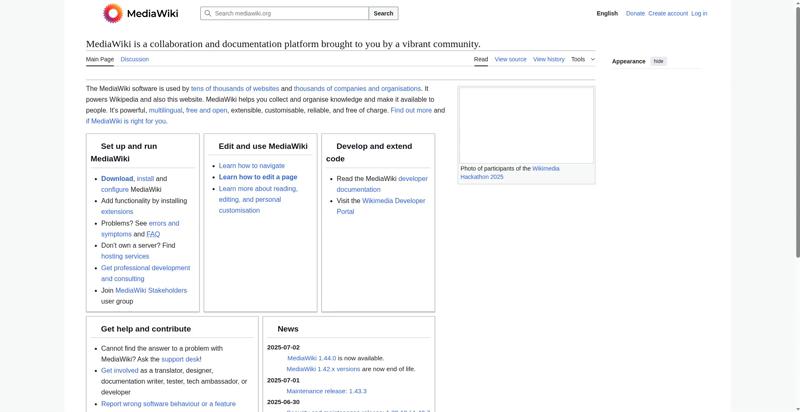800x412 pixels.
Task: Open the Wikimedia Developer Portal link
Action: click(x=381, y=206)
